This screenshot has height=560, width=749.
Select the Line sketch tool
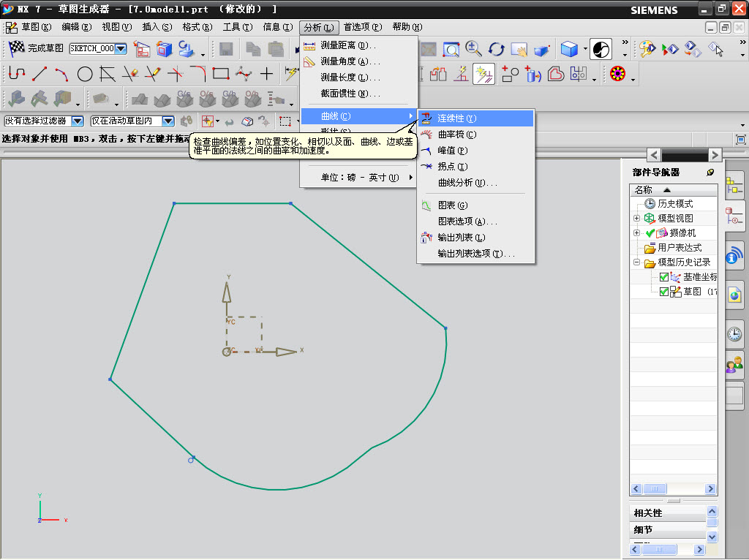point(39,74)
